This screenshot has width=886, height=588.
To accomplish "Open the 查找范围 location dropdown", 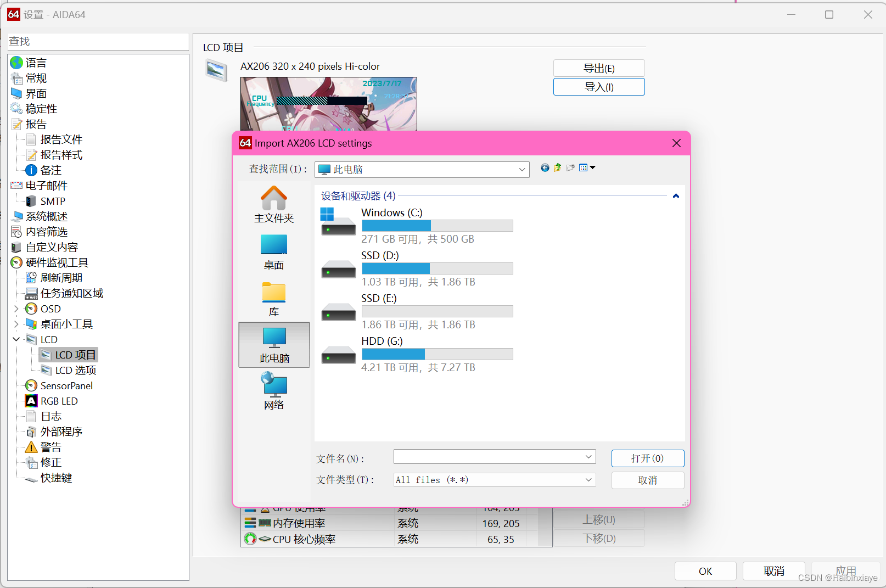I will click(x=521, y=169).
